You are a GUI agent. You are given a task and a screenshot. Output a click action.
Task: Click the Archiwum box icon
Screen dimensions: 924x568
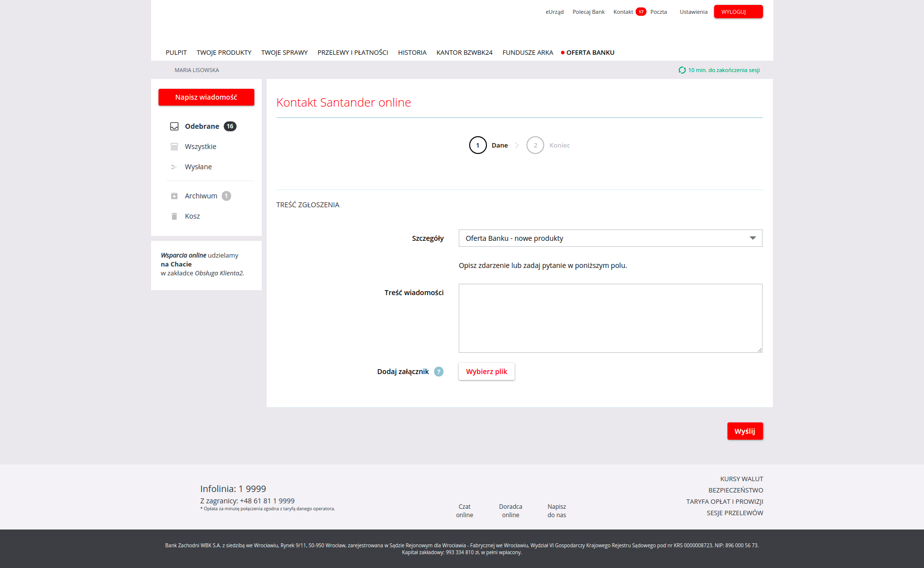(x=174, y=196)
